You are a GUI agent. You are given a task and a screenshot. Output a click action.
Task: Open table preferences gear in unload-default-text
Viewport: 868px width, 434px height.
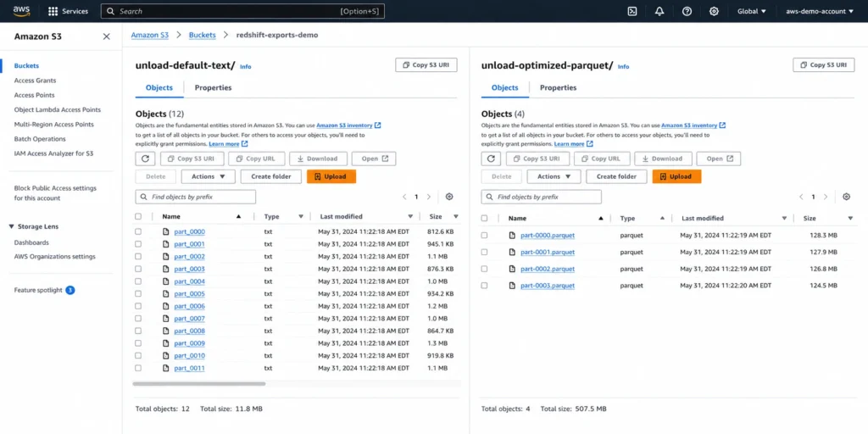tap(449, 197)
